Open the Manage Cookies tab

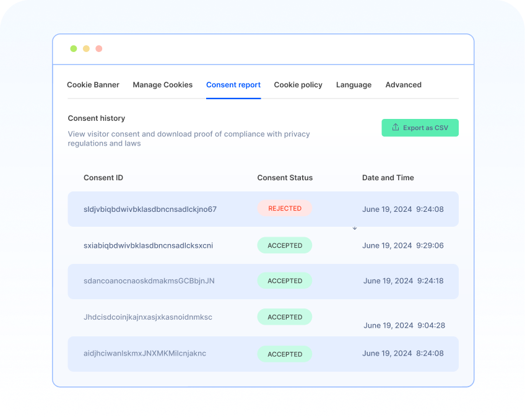point(162,85)
